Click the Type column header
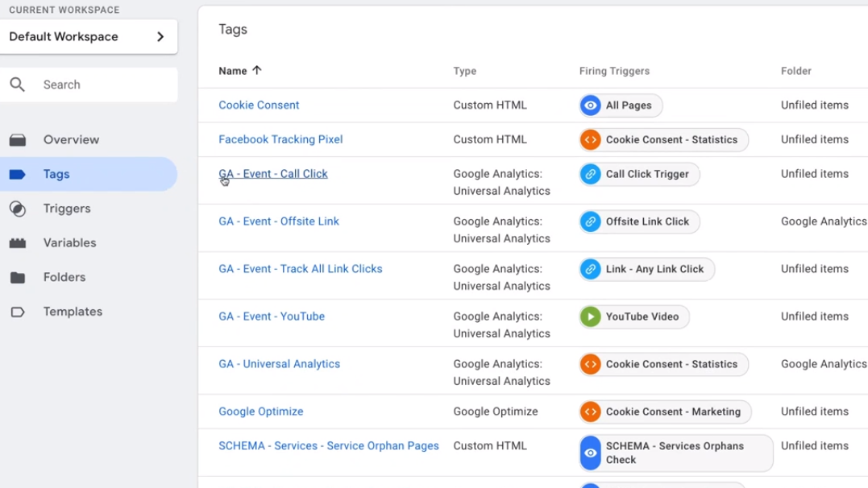868x488 pixels. tap(464, 71)
